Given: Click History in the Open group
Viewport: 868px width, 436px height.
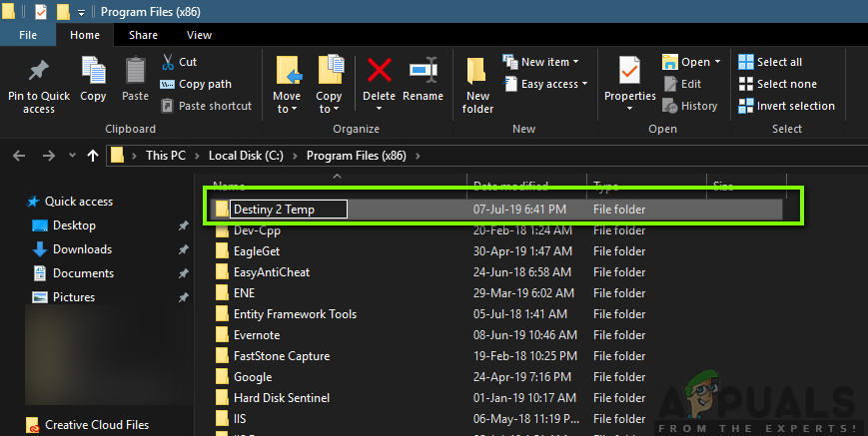Looking at the screenshot, I should pyautogui.click(x=690, y=106).
